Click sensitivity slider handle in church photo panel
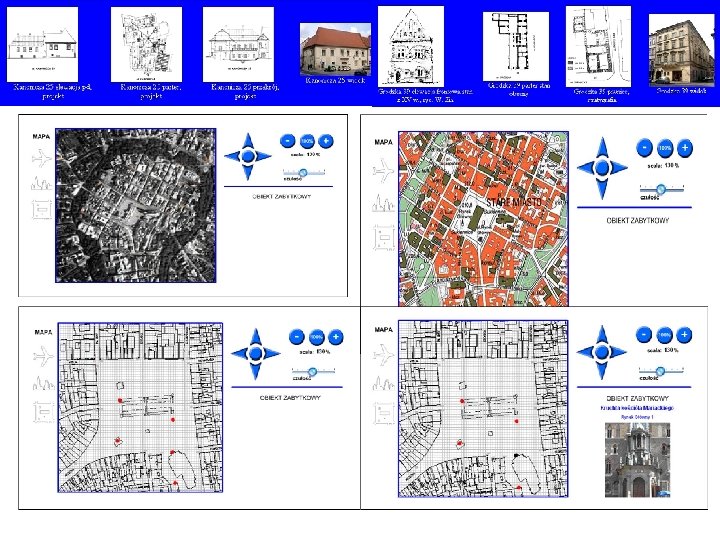The image size is (720, 540). pyautogui.click(x=660, y=371)
